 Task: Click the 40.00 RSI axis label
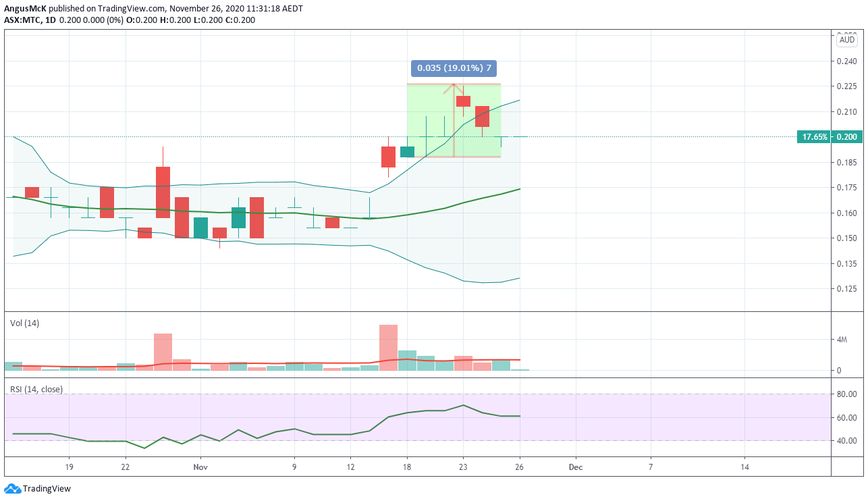[846, 441]
